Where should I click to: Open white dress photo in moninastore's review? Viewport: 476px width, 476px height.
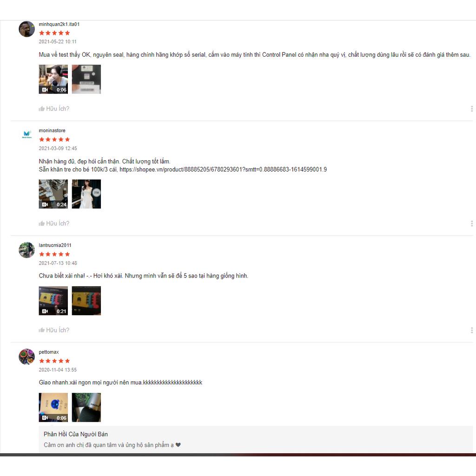tap(86, 194)
